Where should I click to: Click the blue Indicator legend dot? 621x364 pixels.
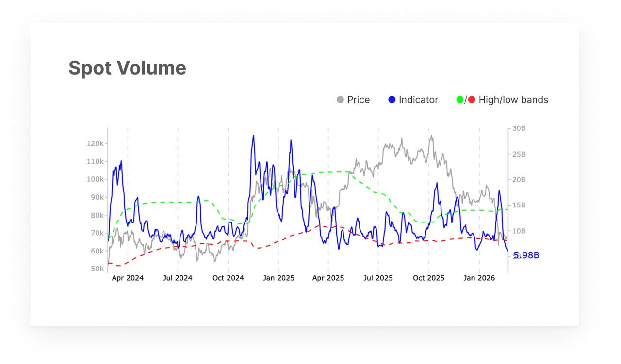tap(392, 100)
